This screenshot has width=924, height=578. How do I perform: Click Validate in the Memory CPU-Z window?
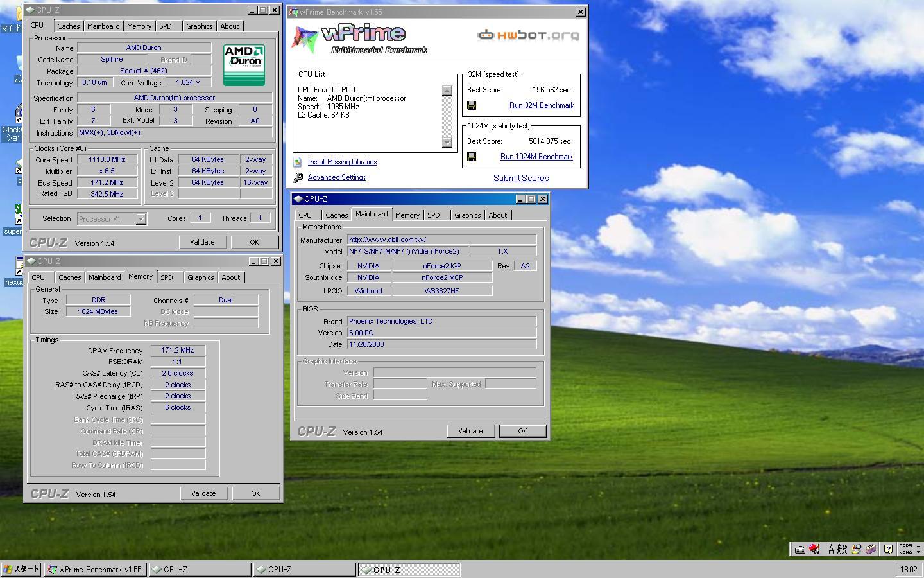(x=203, y=493)
